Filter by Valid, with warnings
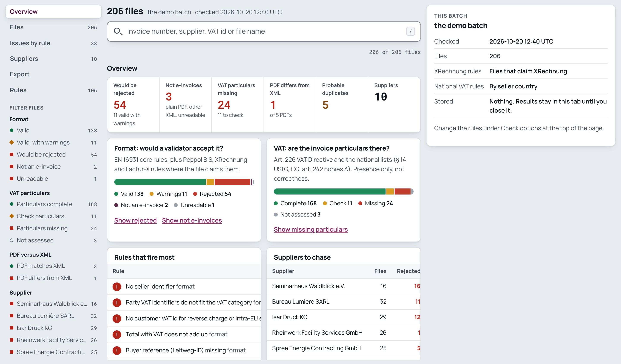621x364 pixels. click(x=53, y=143)
